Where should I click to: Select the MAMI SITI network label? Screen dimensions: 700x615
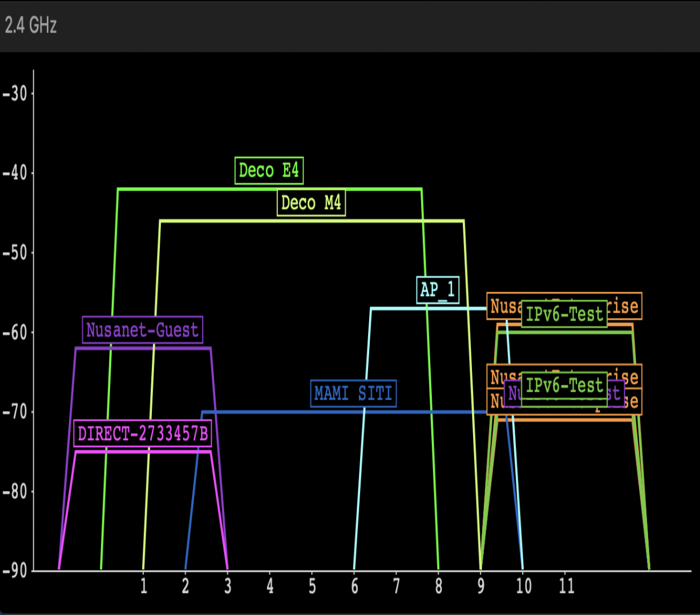(x=353, y=393)
